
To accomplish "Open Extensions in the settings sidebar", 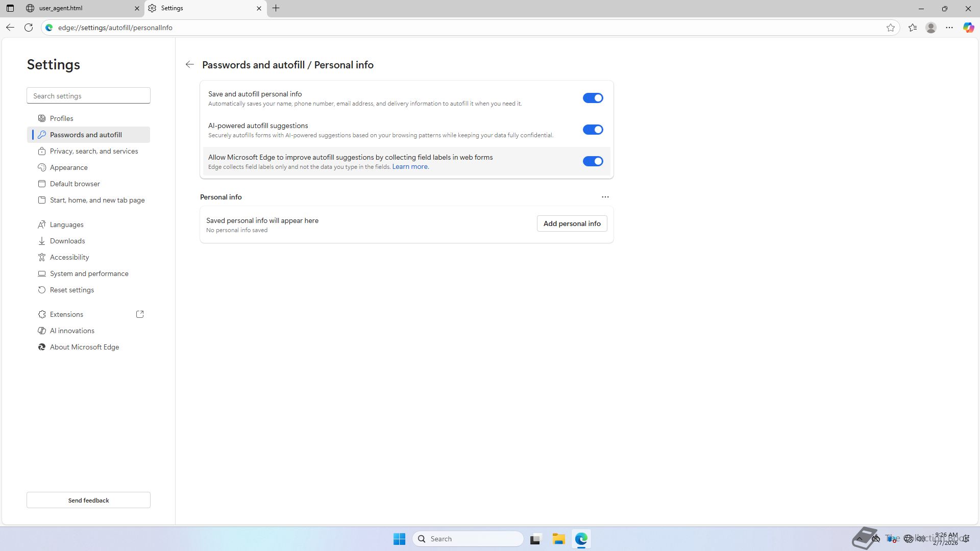I will (66, 314).
